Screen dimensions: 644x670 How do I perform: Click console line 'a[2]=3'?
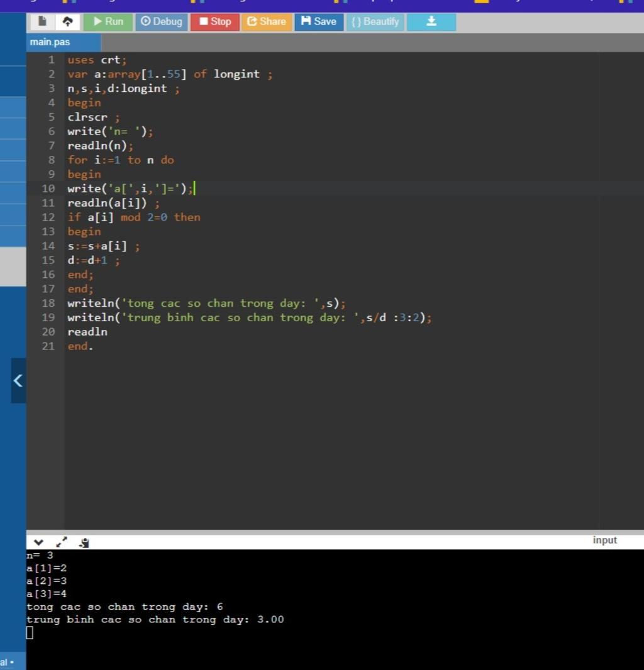tap(47, 581)
